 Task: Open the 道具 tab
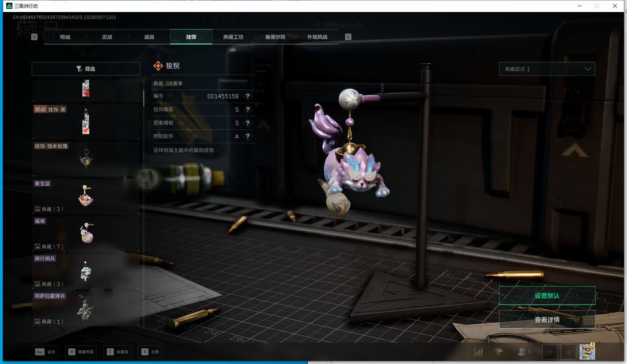(x=149, y=37)
